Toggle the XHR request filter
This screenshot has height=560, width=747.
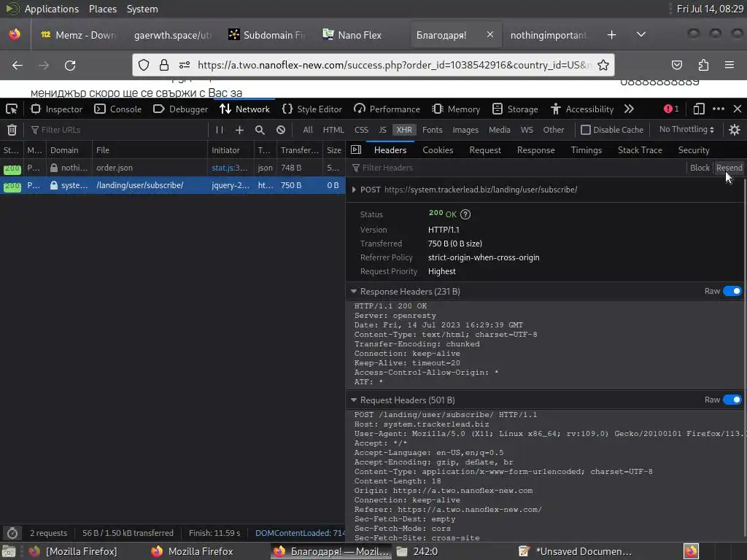pyautogui.click(x=404, y=130)
